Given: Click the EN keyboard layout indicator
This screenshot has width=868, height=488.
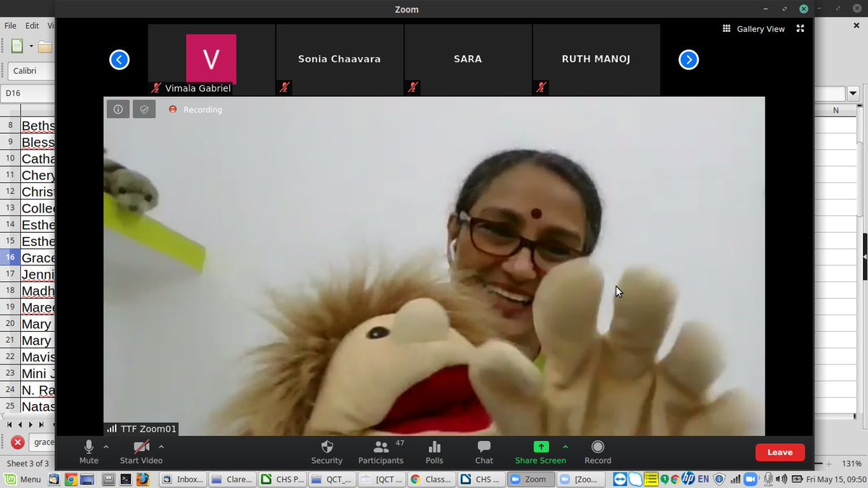Looking at the screenshot, I should click(x=704, y=479).
